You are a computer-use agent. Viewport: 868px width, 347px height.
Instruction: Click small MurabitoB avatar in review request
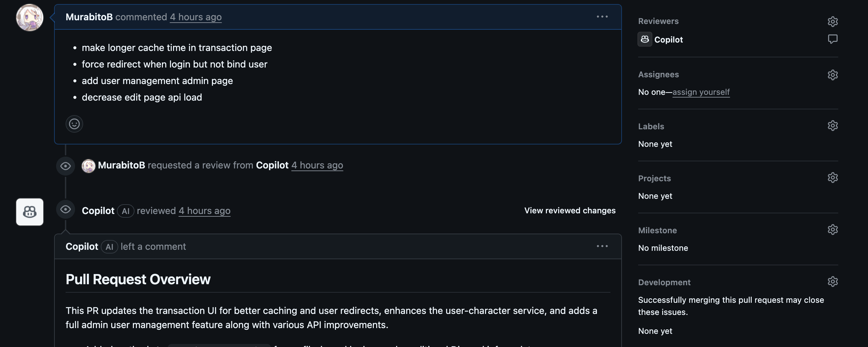pos(89,166)
